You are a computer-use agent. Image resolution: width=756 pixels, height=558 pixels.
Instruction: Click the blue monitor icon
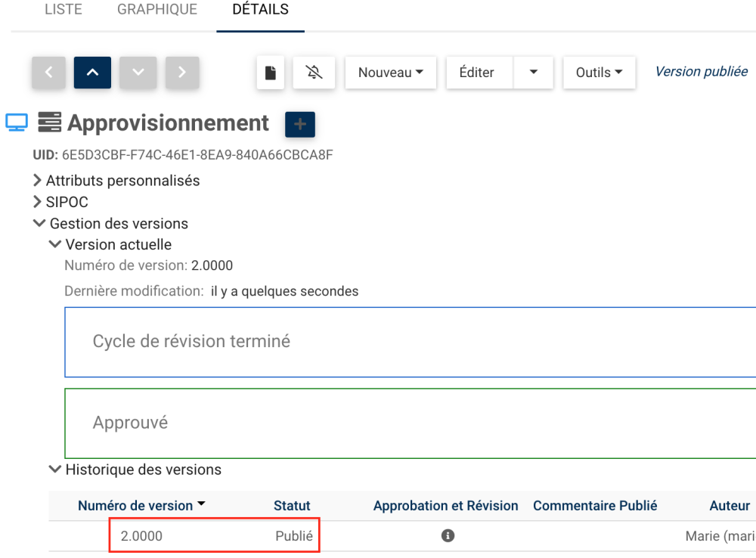coord(17,122)
